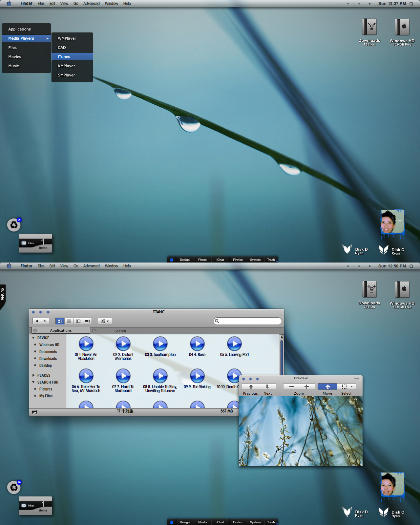Launch CAD from the Media Players submenu

[x=72, y=48]
